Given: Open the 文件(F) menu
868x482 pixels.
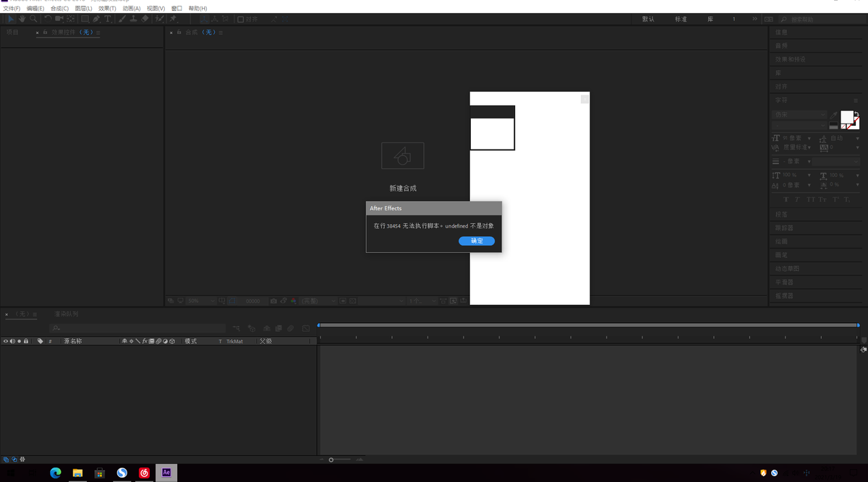Looking at the screenshot, I should pyautogui.click(x=12, y=8).
